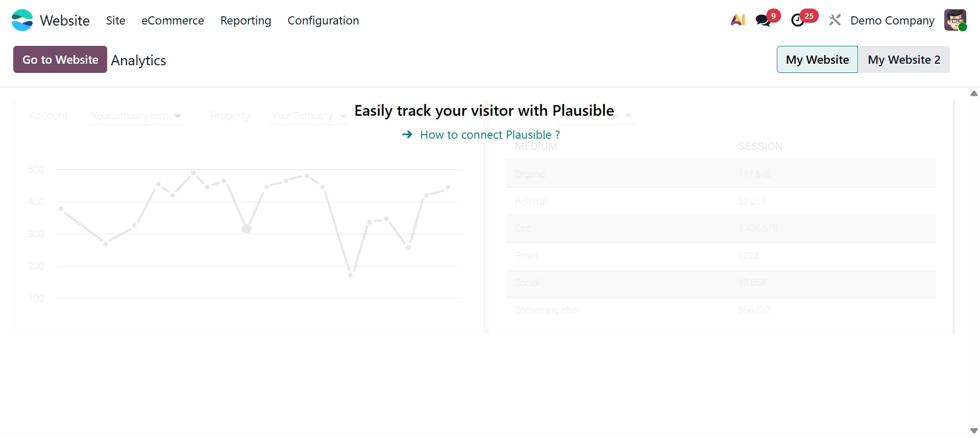Open the Demo Company switcher
This screenshot has width=980, height=438.
pyautogui.click(x=892, y=20)
